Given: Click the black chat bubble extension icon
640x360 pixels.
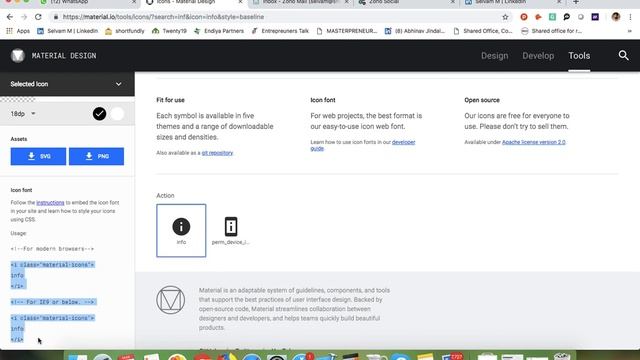Looking at the screenshot, I should (x=567, y=17).
